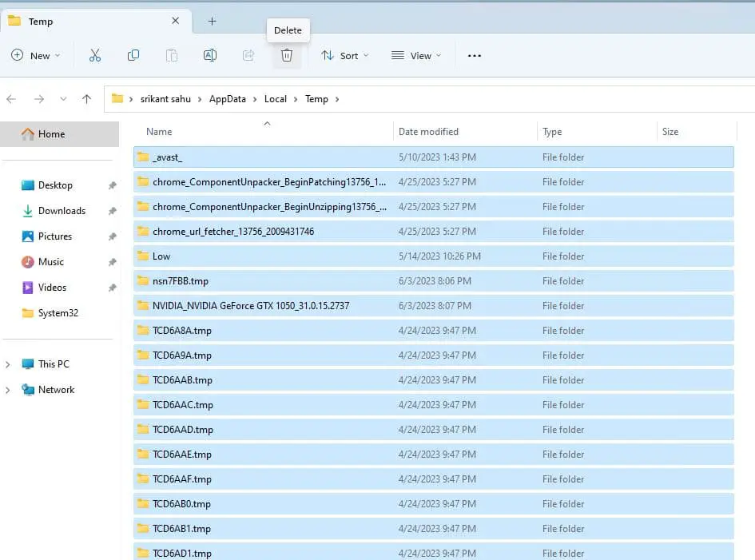Add a new tab with plus button
755x560 pixels.
pos(213,22)
